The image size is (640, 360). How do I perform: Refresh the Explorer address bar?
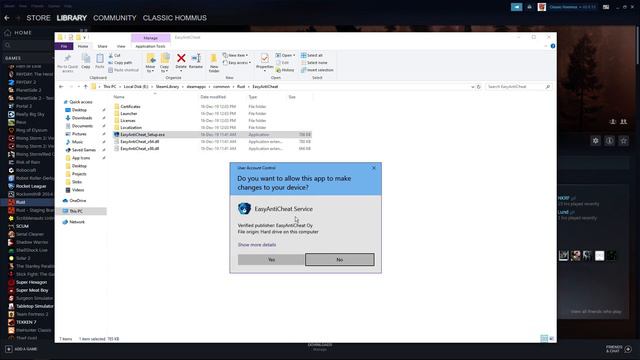479,87
